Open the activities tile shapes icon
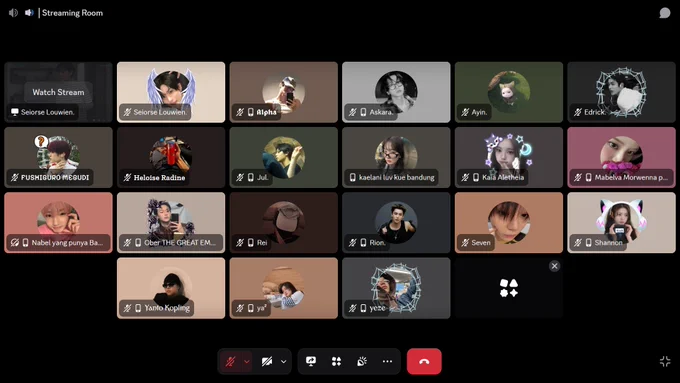The width and height of the screenshot is (680, 383). tap(509, 288)
